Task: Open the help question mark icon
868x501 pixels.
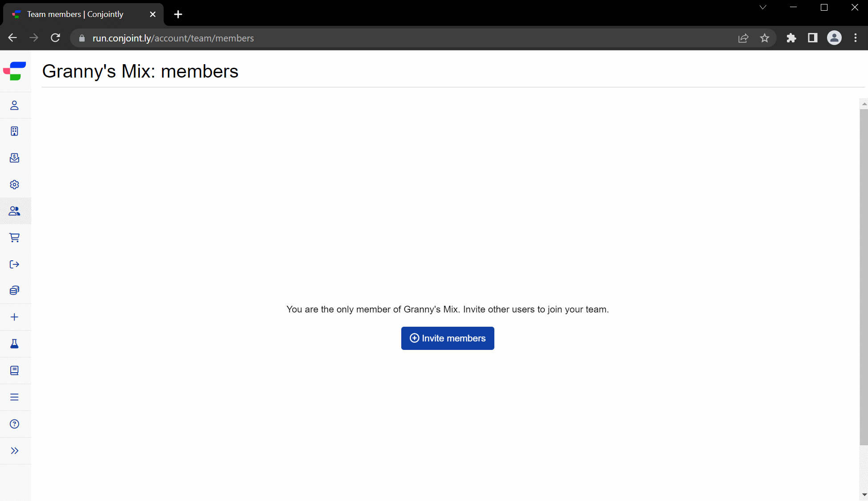Action: click(14, 424)
